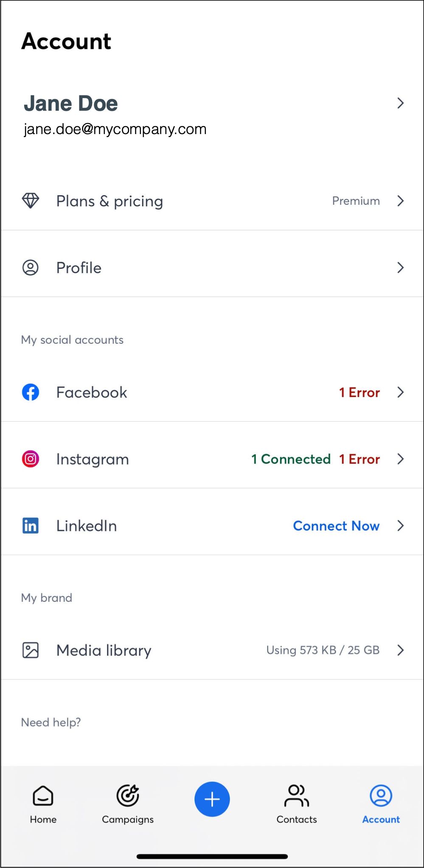Click the Facebook logo icon
424x868 pixels.
coord(31,392)
